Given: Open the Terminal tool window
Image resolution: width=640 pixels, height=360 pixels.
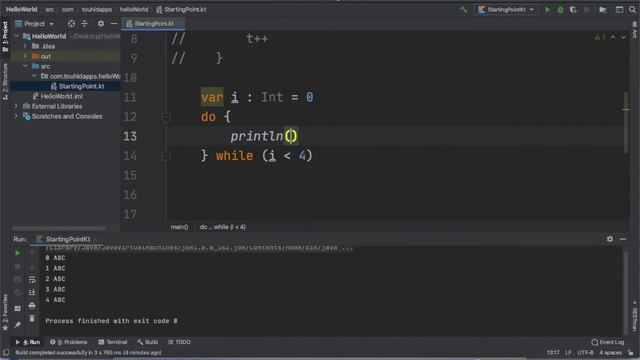Looking at the screenshot, I should coord(113,342).
